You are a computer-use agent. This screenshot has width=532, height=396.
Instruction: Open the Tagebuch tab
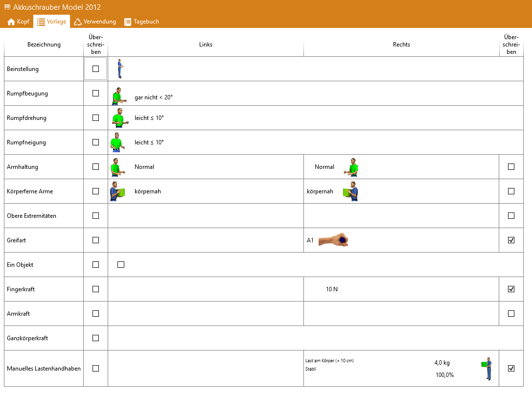tap(141, 22)
